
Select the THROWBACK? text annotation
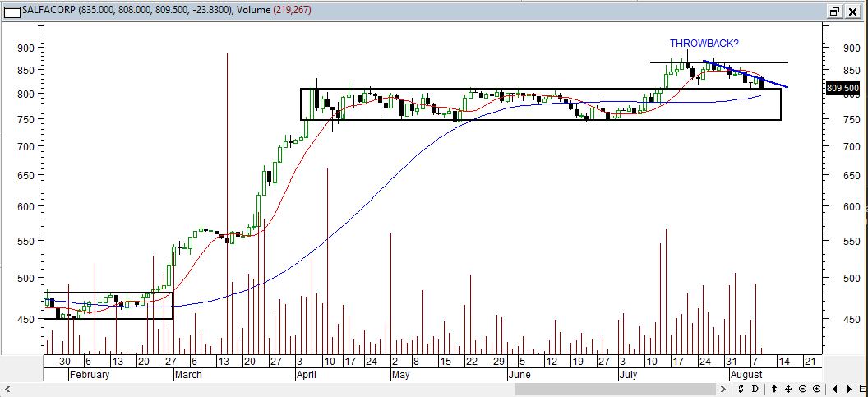[704, 44]
